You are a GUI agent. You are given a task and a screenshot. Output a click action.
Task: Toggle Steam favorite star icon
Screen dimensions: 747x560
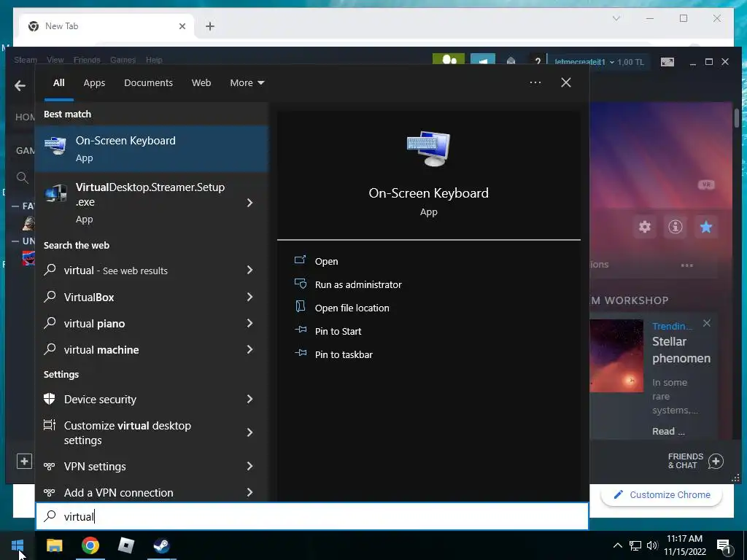tap(706, 227)
